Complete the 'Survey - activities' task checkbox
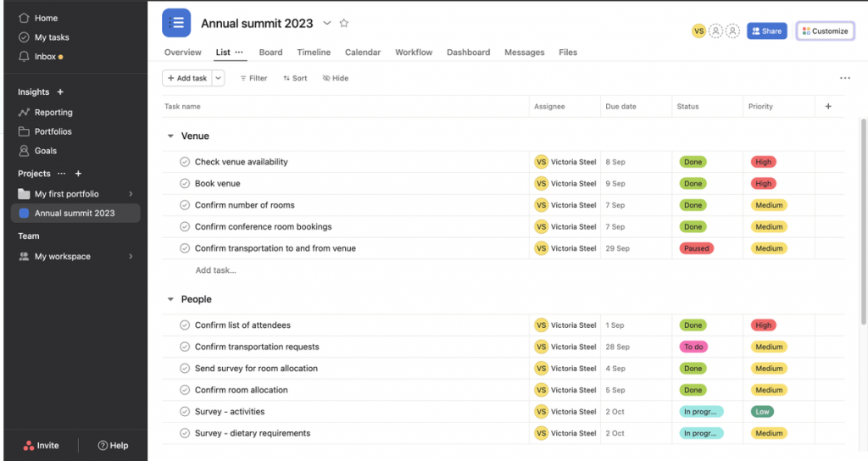This screenshot has width=868, height=461. [x=185, y=412]
